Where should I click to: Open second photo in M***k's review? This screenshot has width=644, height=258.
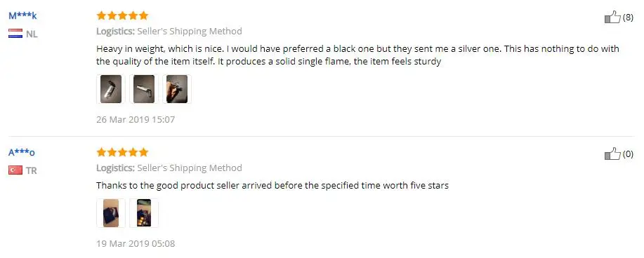144,89
